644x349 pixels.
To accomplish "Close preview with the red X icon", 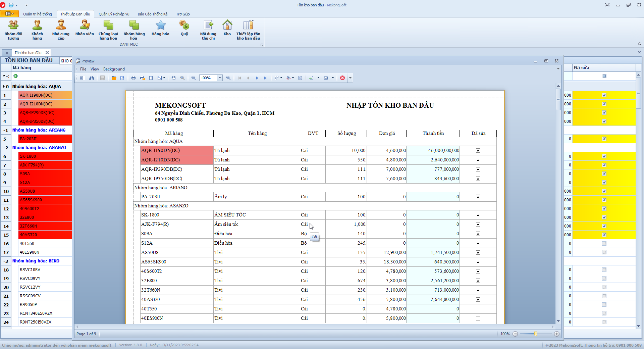I will point(342,78).
